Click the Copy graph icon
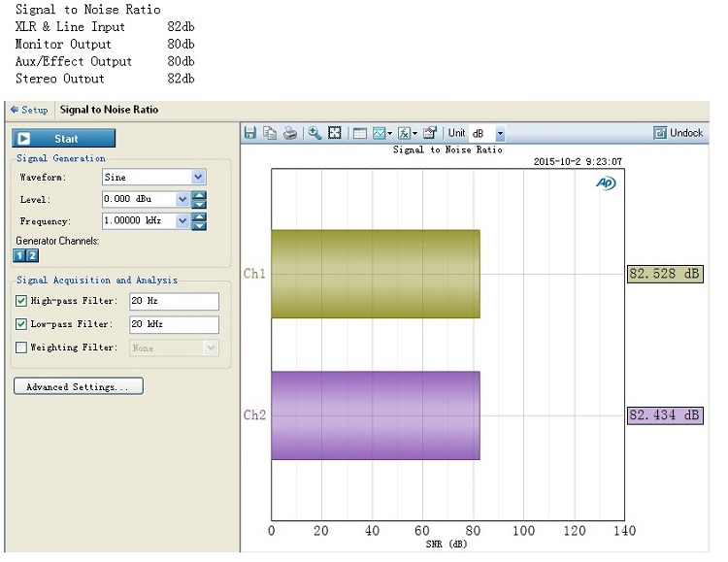The image size is (728, 562). [270, 133]
